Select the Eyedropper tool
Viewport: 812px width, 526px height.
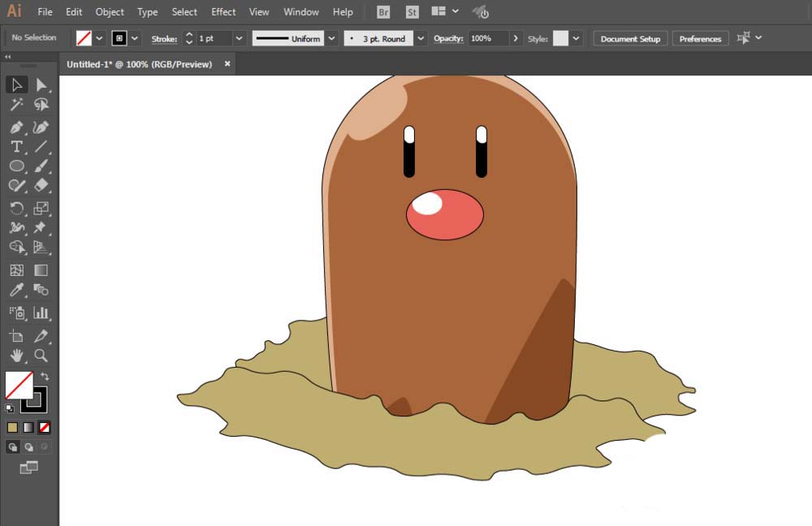pyautogui.click(x=16, y=291)
